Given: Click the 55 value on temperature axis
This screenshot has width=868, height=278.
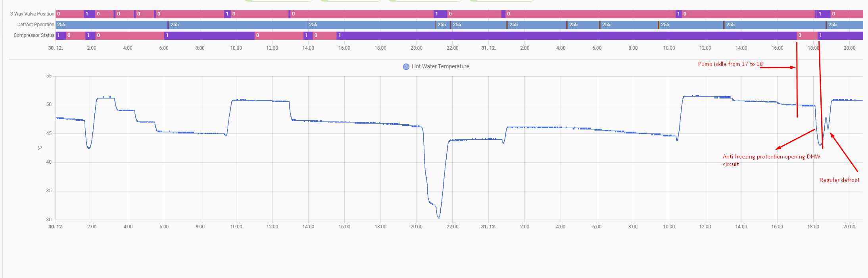Looking at the screenshot, I should pyautogui.click(x=49, y=76).
